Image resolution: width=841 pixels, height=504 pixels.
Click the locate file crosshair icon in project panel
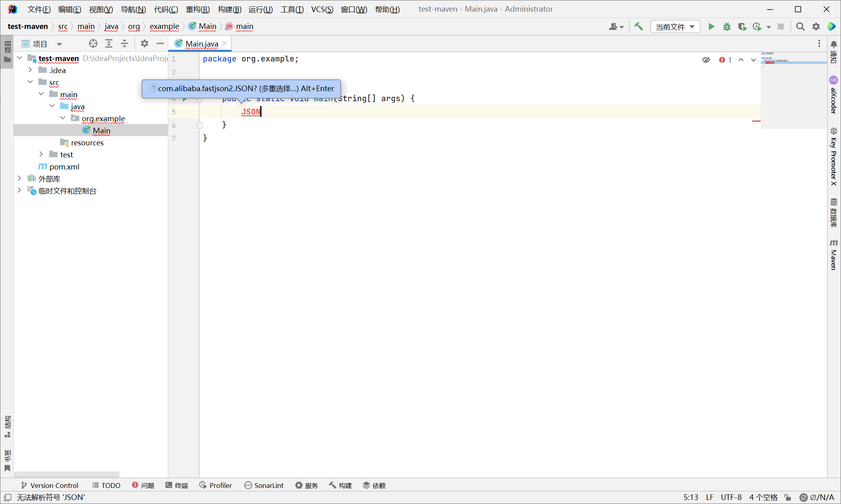point(93,43)
